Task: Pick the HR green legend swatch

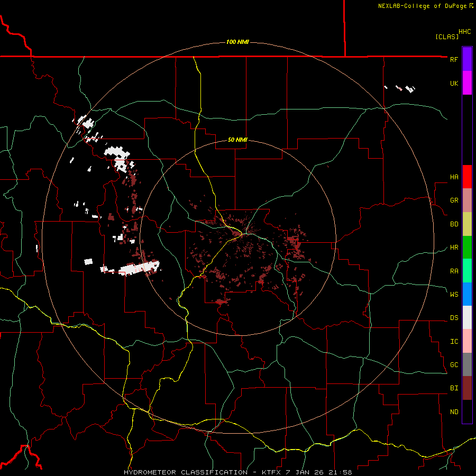Action: click(x=467, y=248)
